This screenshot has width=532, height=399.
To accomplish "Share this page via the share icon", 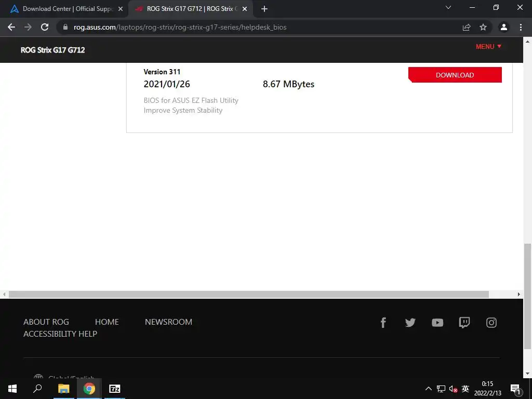I will click(467, 27).
